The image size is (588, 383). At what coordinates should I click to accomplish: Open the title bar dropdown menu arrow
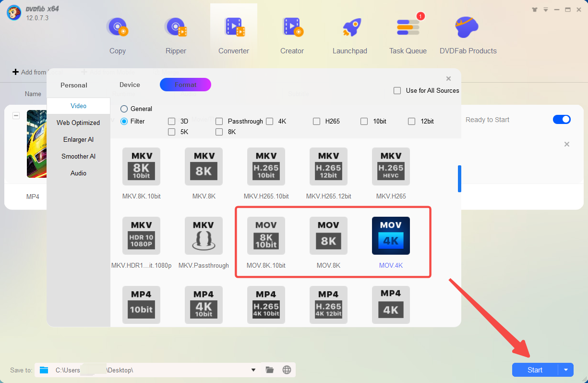546,10
